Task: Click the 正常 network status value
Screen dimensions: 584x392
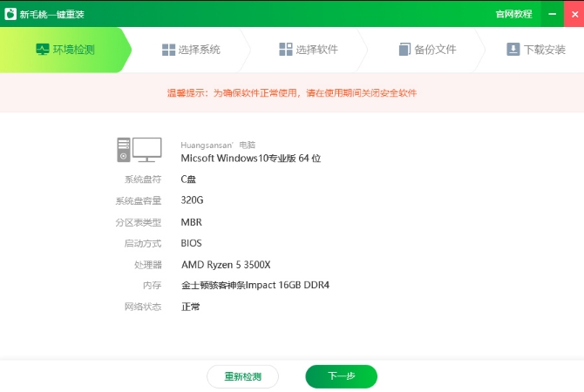Action: (x=190, y=307)
